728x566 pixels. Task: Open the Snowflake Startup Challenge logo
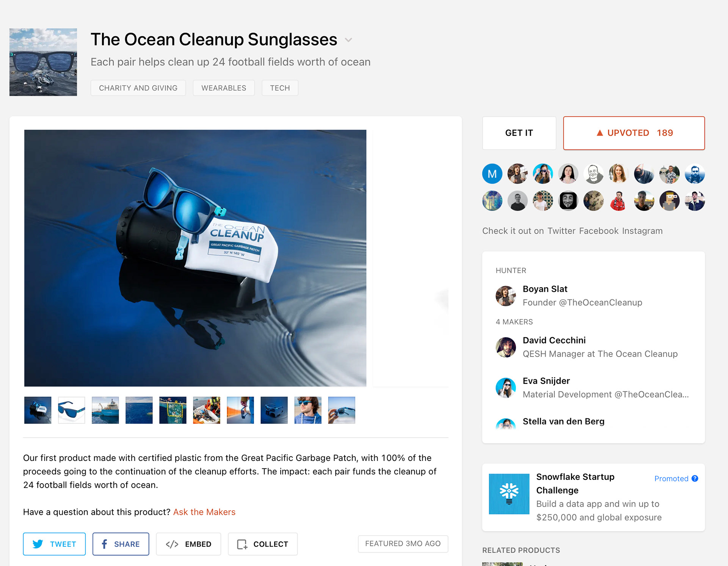tap(509, 494)
